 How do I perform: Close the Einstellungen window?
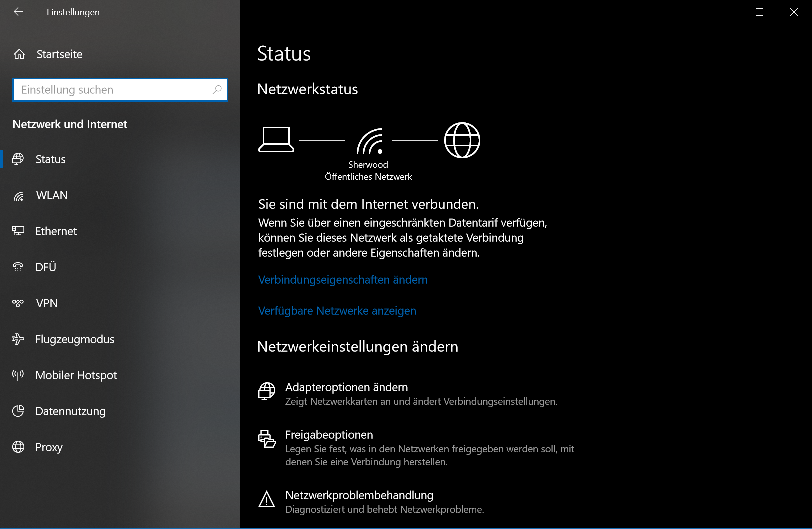[x=794, y=12]
